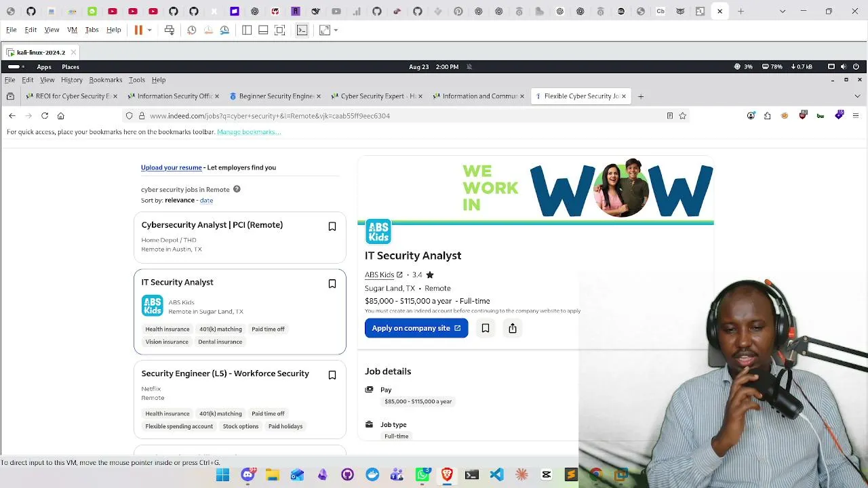The width and height of the screenshot is (868, 488).
Task: Open the dropdown arrow beside the VMware pause button
Action: click(149, 30)
